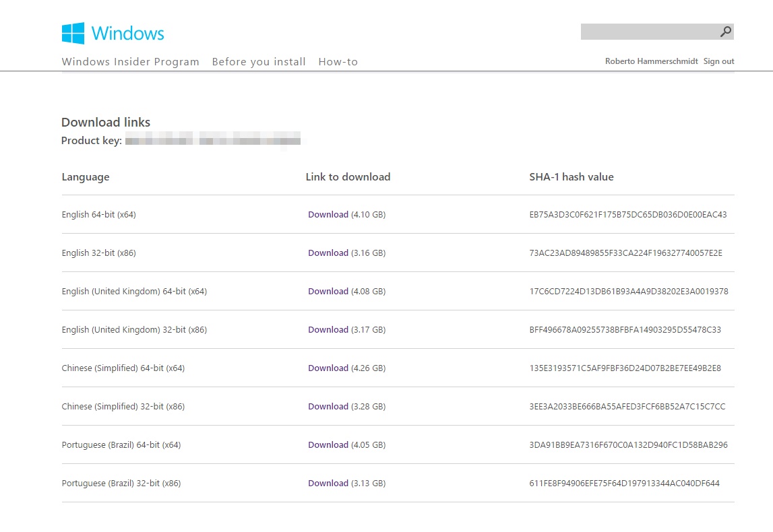Select hash starting with BFF49667
The width and height of the screenshot is (773, 532).
click(625, 330)
